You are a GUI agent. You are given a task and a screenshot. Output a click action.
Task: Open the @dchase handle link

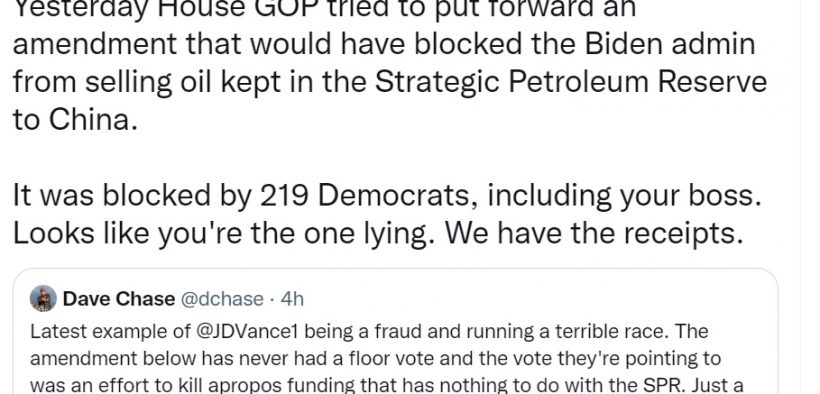click(222, 299)
